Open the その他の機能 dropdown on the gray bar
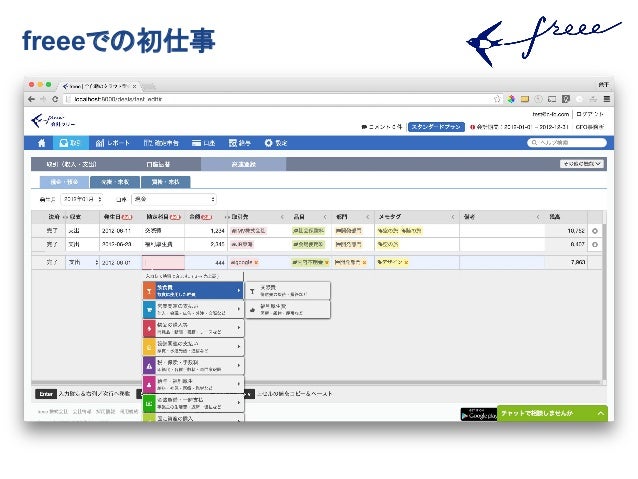Image resolution: width=638 pixels, height=479 pixels. (582, 164)
